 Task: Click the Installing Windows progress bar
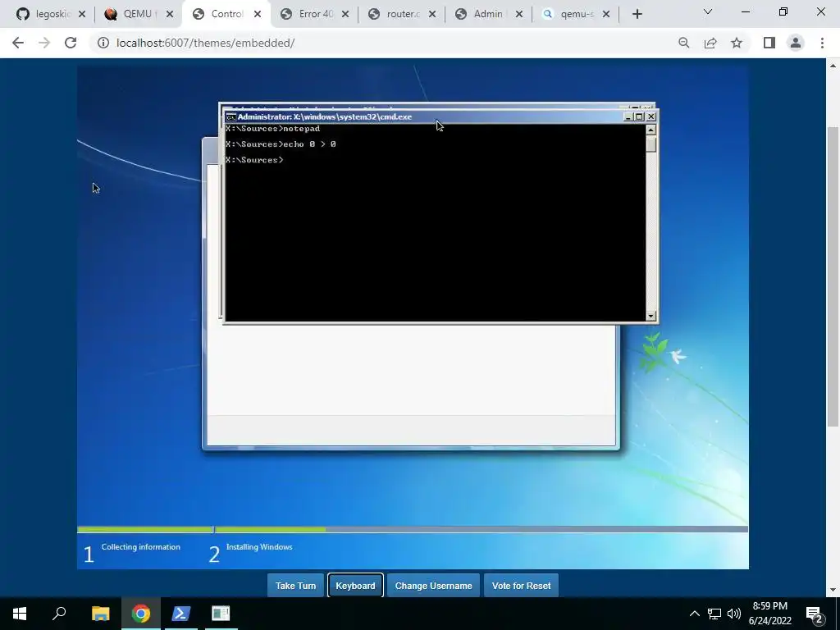[x=482, y=529]
